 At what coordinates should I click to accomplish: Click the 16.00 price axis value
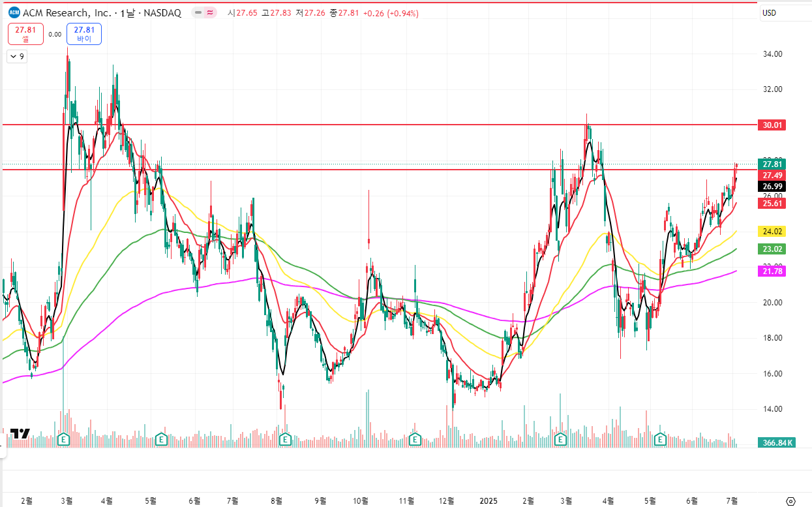[x=772, y=374]
